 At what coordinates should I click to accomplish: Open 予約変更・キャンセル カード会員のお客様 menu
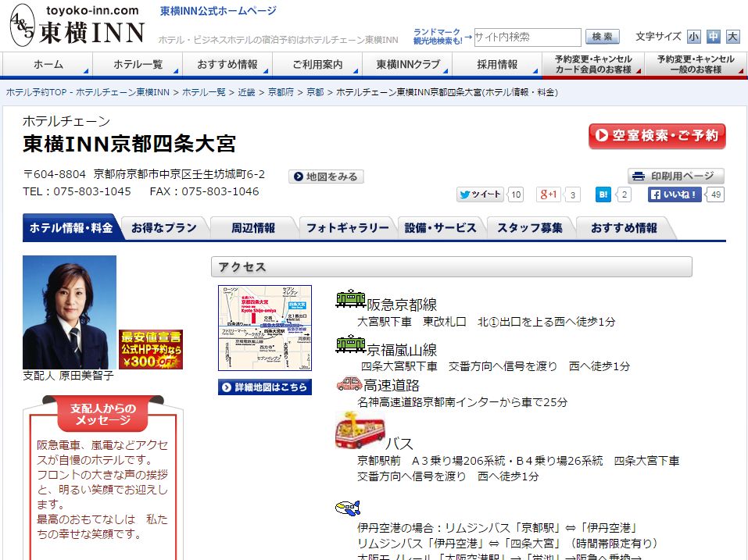click(593, 64)
